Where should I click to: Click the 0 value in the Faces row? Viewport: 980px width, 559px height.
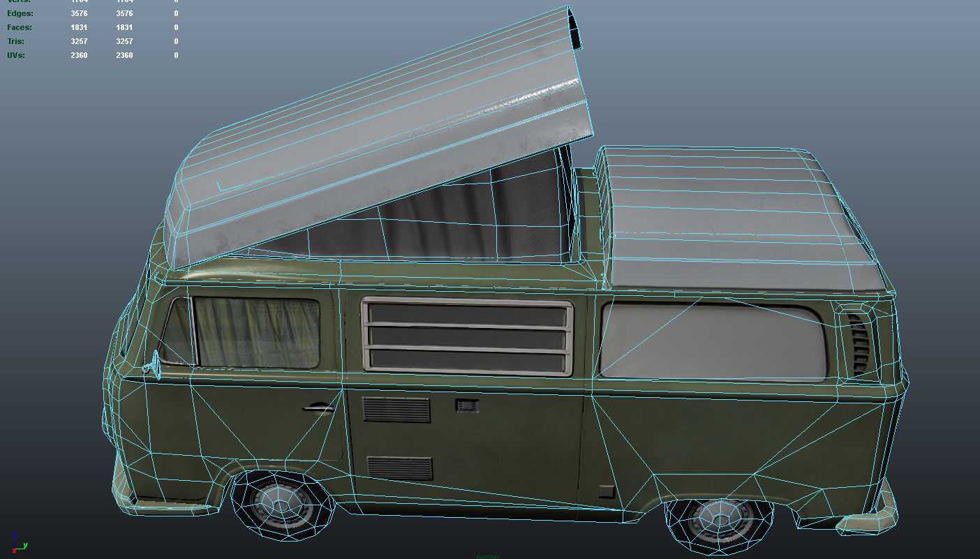pos(176,27)
